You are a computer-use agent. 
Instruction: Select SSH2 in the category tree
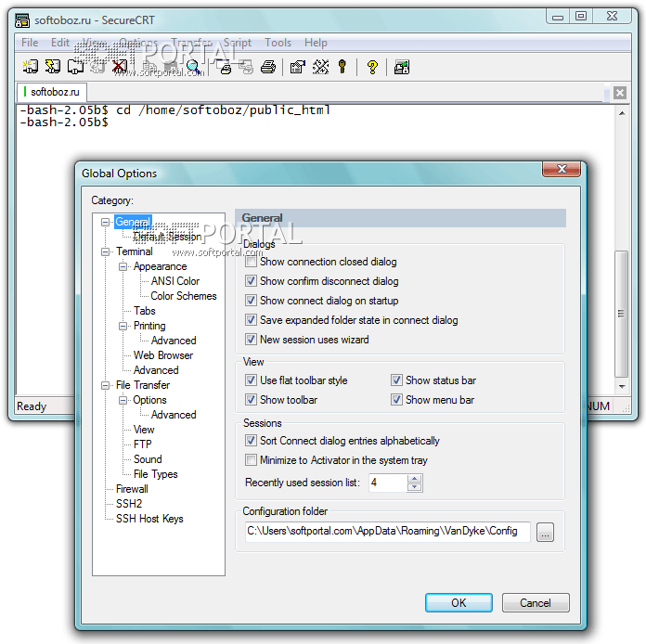coord(129,504)
